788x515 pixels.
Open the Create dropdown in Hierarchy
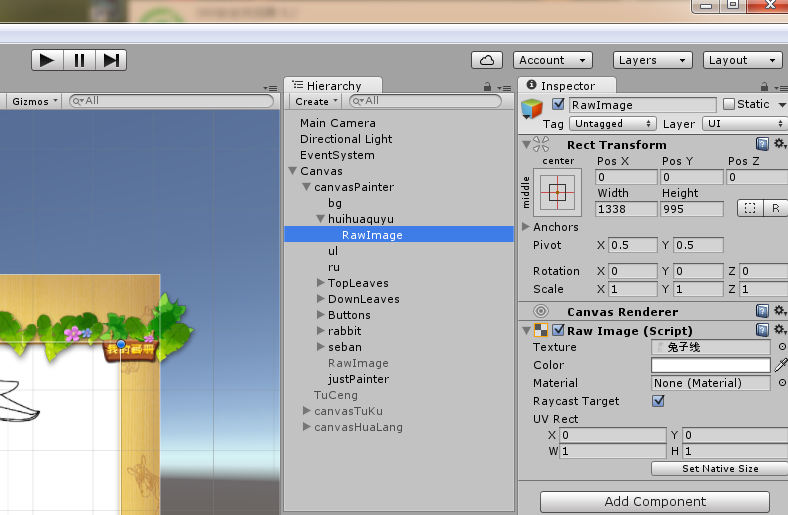click(316, 101)
